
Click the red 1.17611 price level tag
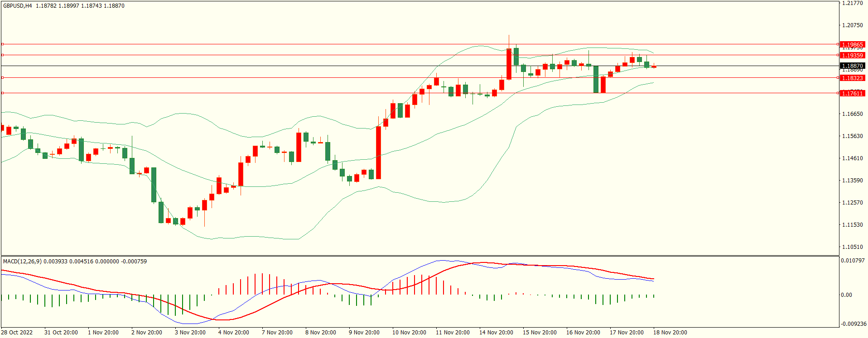click(x=852, y=93)
